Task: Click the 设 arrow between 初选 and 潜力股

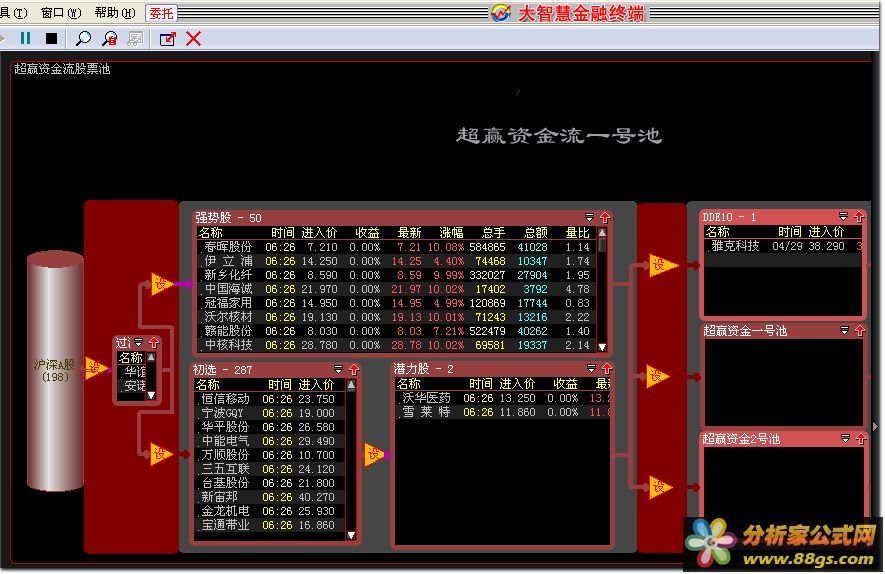Action: tap(374, 454)
